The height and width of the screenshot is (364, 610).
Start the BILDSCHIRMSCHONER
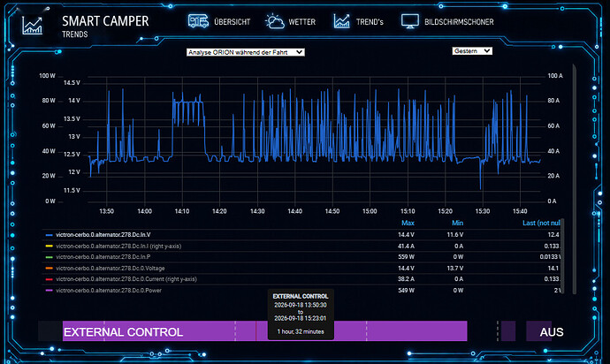459,22
